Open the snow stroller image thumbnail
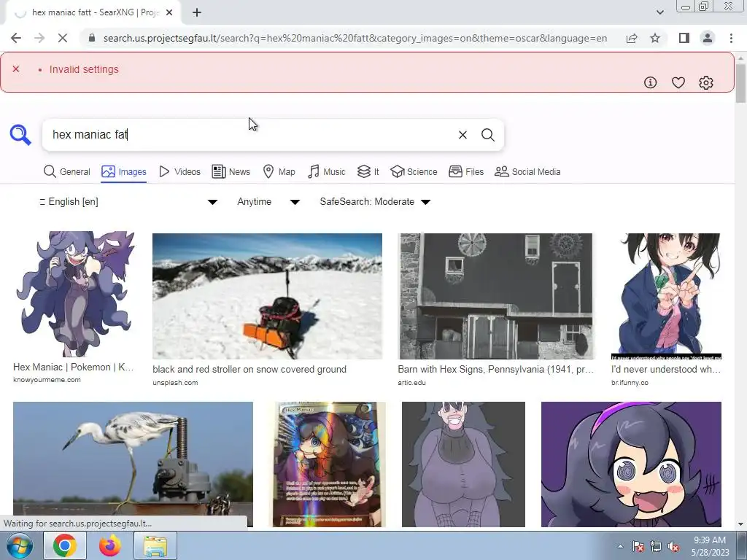 coord(267,296)
